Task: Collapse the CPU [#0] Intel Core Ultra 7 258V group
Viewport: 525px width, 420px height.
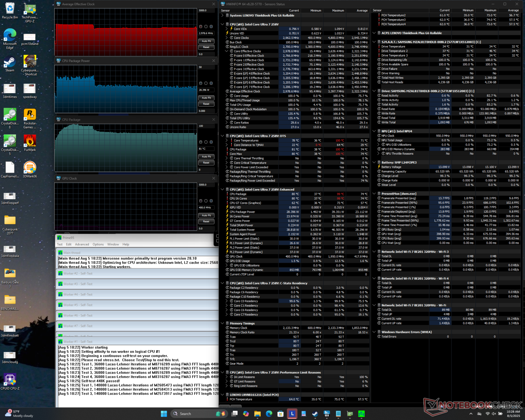Action: coord(223,24)
